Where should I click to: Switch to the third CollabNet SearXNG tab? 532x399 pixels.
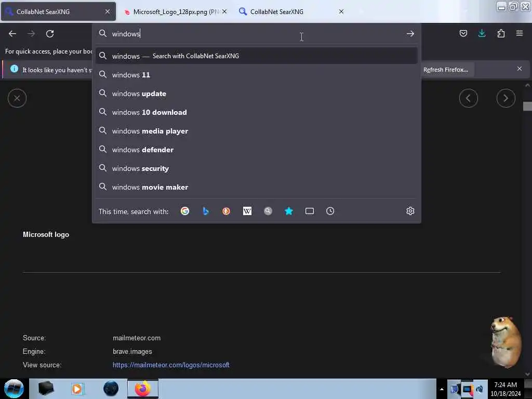pos(292,11)
